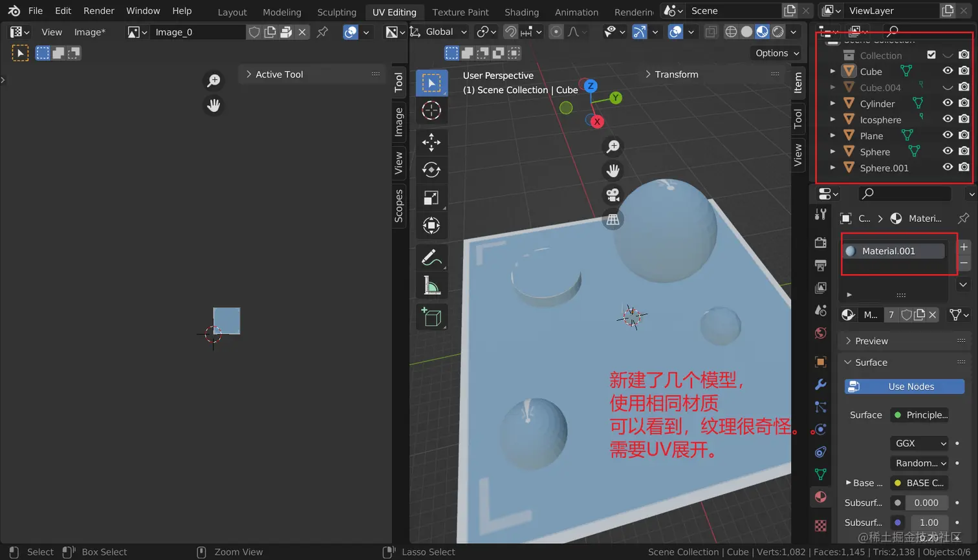
Task: Select the combined Transform tool
Action: (x=431, y=226)
